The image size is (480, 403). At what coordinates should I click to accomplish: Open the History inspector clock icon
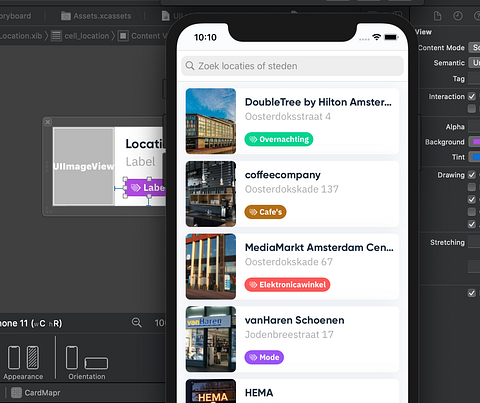(x=458, y=16)
